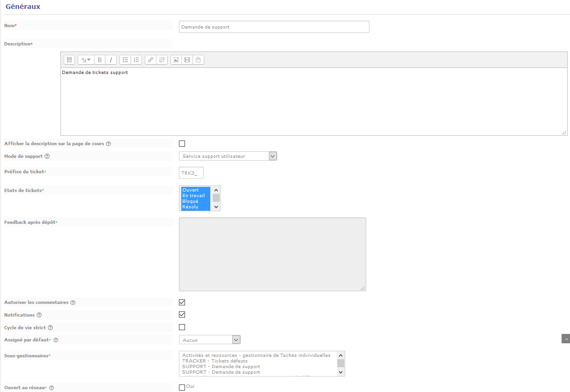Insert an image via editor toolbar
Screen dimensions: 570x392
pyautogui.click(x=176, y=60)
